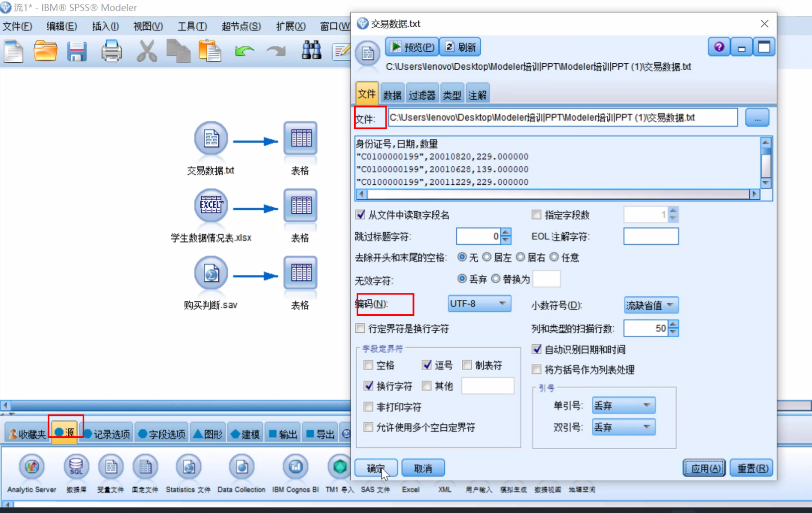Pick the Data Collection palette node
Image resolution: width=812 pixels, height=513 pixels.
(x=242, y=467)
